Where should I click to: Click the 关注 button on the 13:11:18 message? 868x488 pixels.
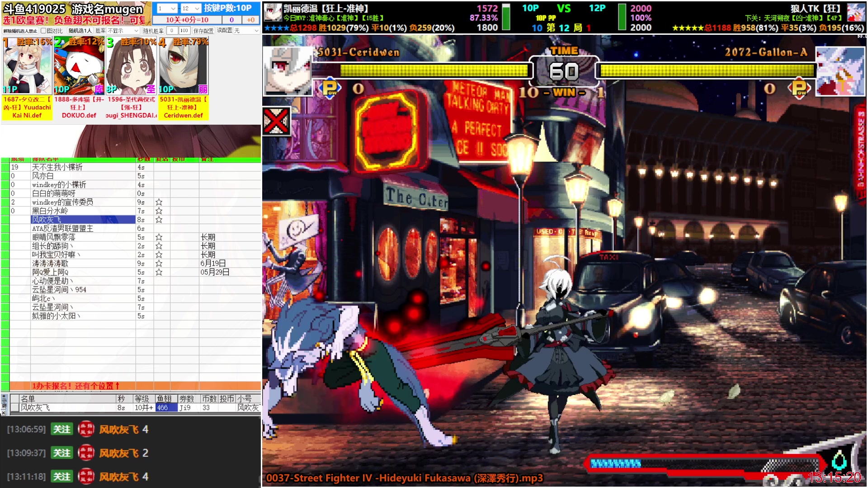pyautogui.click(x=61, y=476)
